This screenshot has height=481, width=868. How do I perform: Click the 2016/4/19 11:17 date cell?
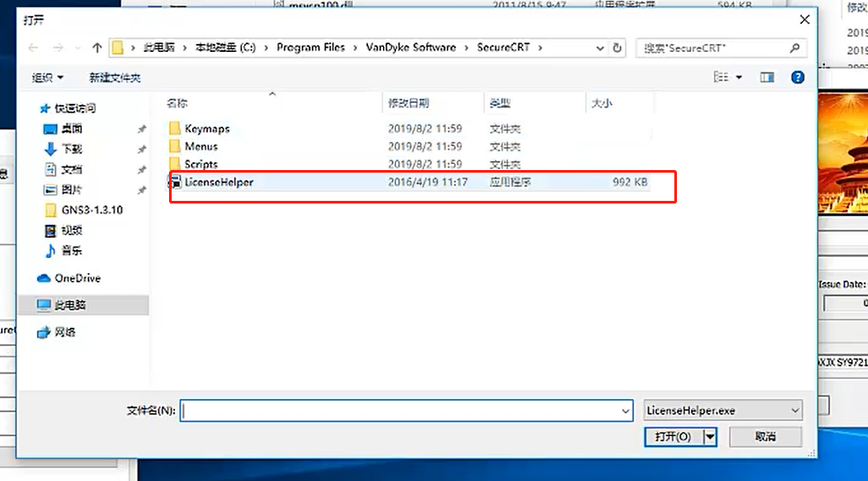click(x=427, y=181)
